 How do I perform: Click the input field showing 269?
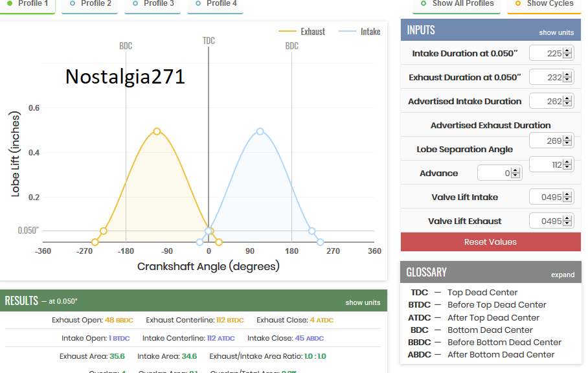tap(551, 141)
